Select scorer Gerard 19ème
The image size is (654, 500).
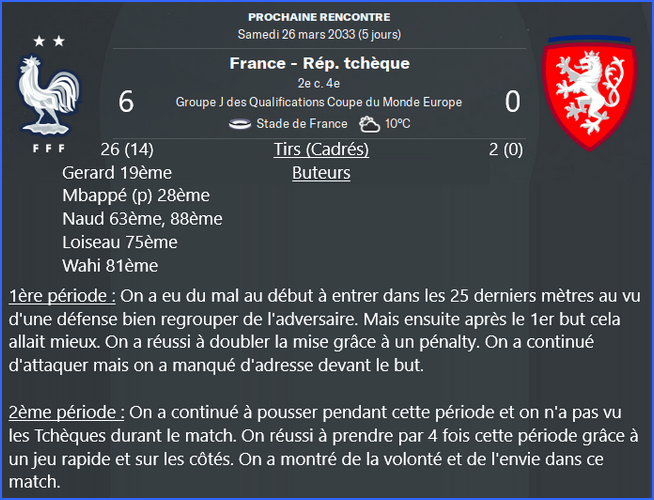[117, 173]
